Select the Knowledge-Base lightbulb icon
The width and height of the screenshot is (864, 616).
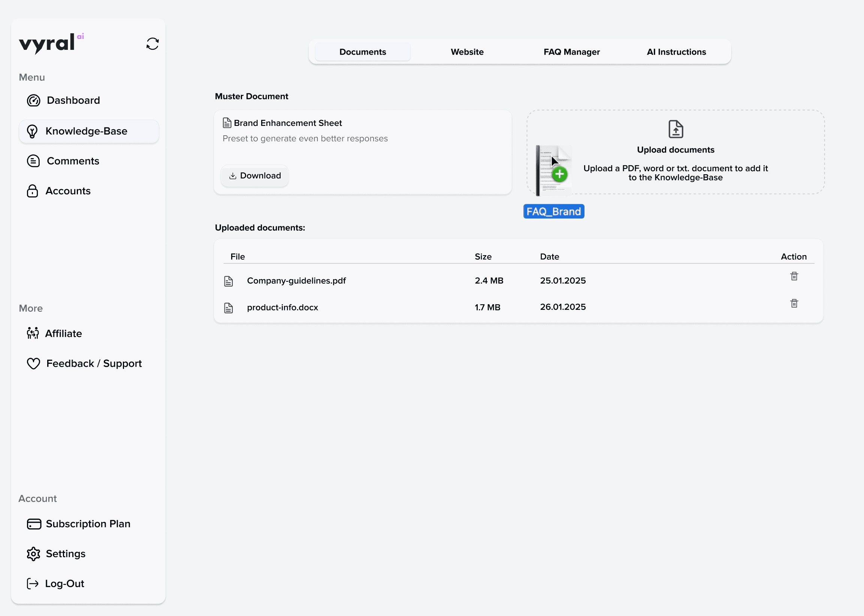point(32,131)
